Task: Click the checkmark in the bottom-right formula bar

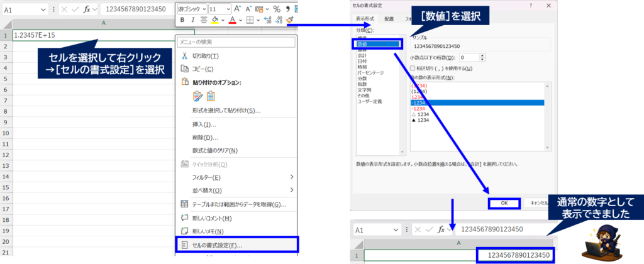Action: point(429,229)
